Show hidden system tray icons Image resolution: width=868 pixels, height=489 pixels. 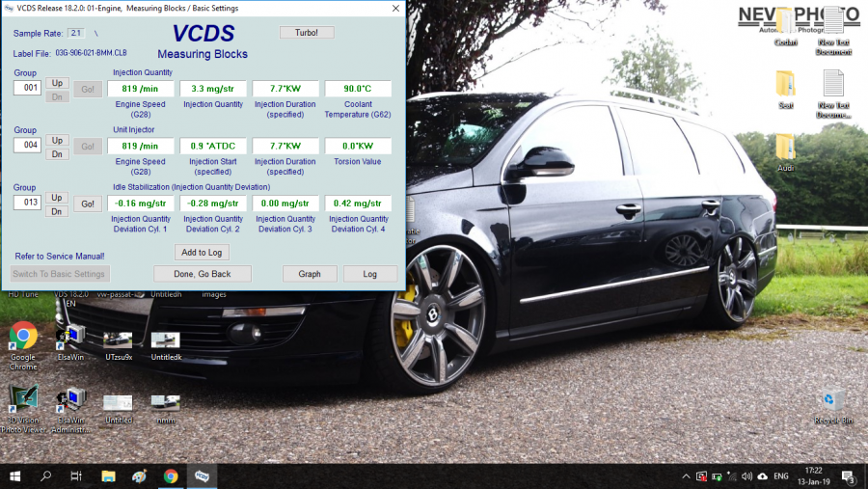click(x=686, y=476)
